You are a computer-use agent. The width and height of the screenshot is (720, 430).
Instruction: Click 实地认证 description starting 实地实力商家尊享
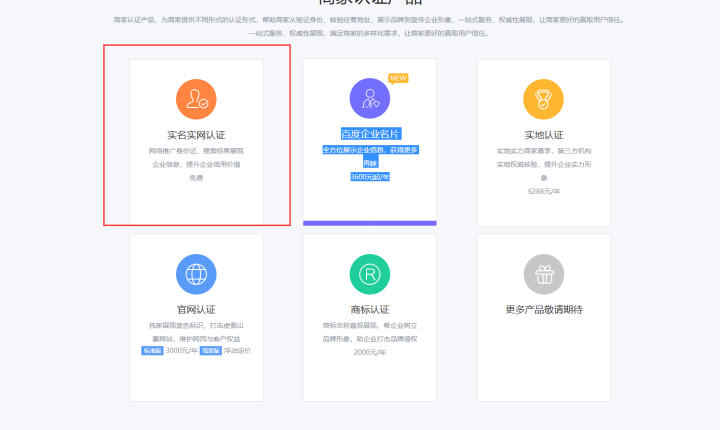tap(544, 164)
